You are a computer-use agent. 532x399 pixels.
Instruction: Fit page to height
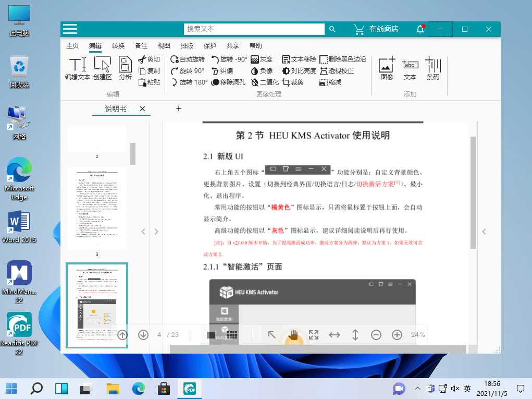(x=355, y=335)
